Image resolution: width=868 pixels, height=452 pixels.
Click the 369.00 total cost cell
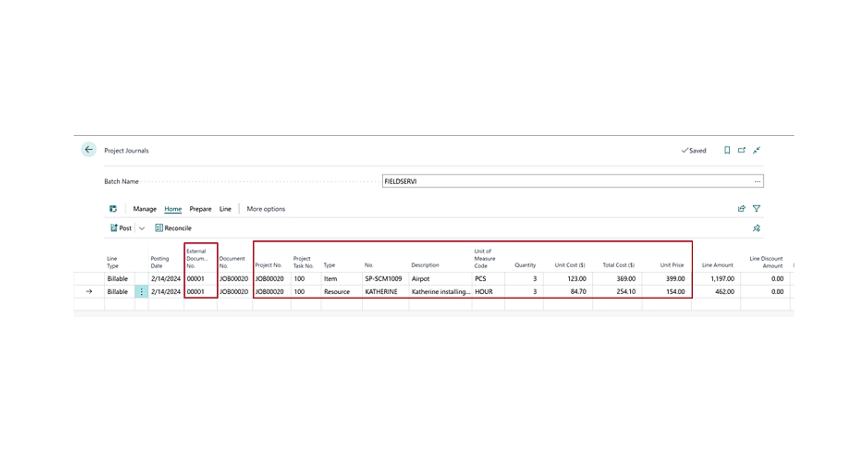coord(617,279)
